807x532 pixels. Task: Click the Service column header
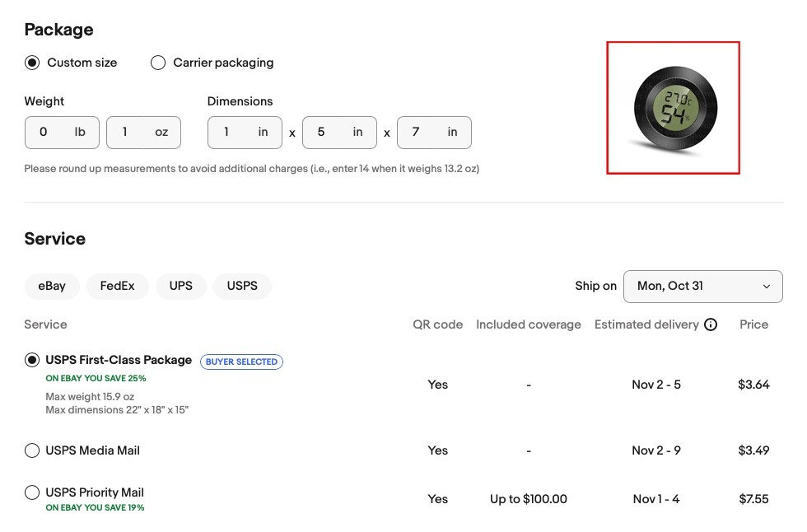click(x=45, y=324)
